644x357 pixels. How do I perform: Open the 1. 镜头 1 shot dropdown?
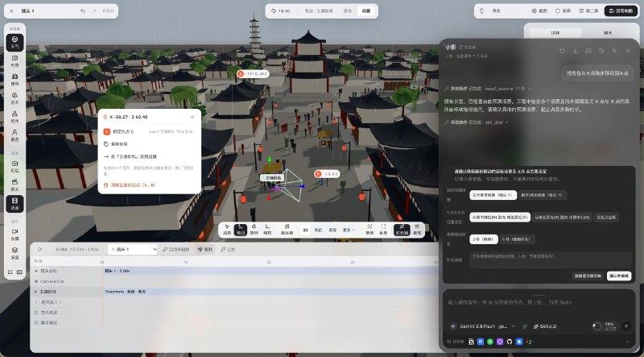tap(133, 249)
